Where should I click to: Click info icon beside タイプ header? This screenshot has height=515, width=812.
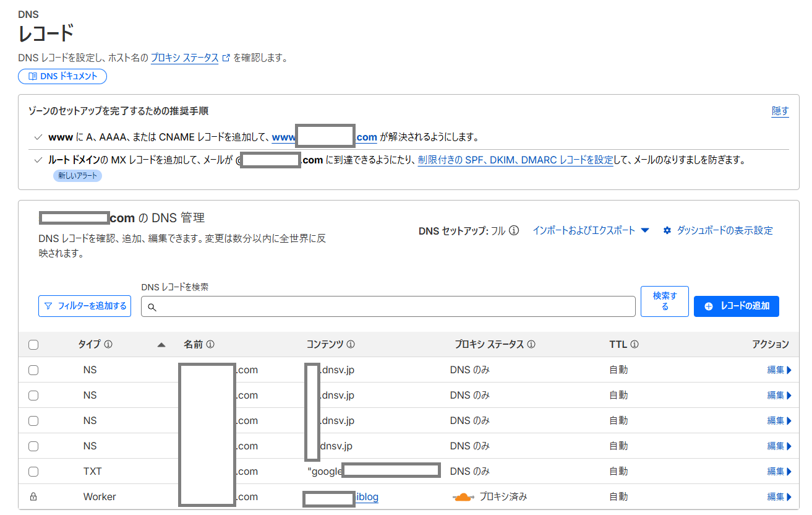[x=108, y=345]
